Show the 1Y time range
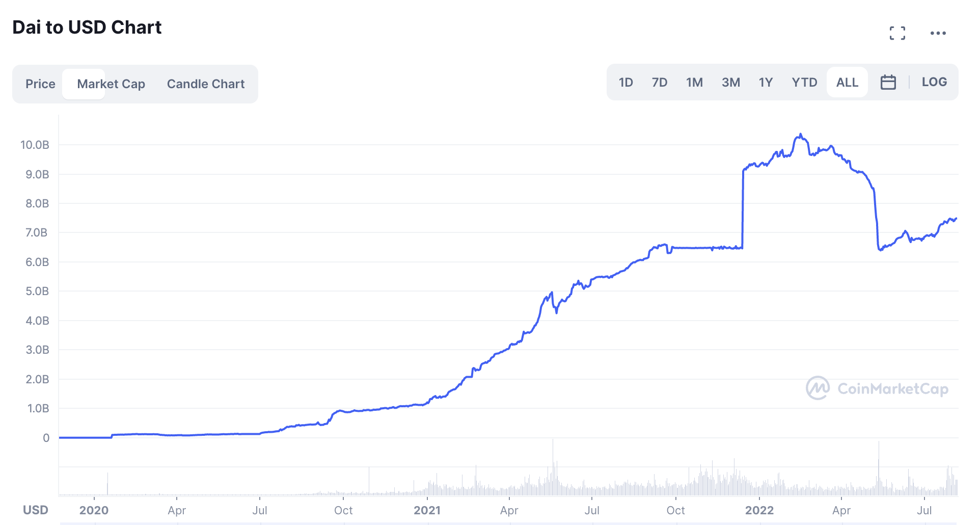 766,82
